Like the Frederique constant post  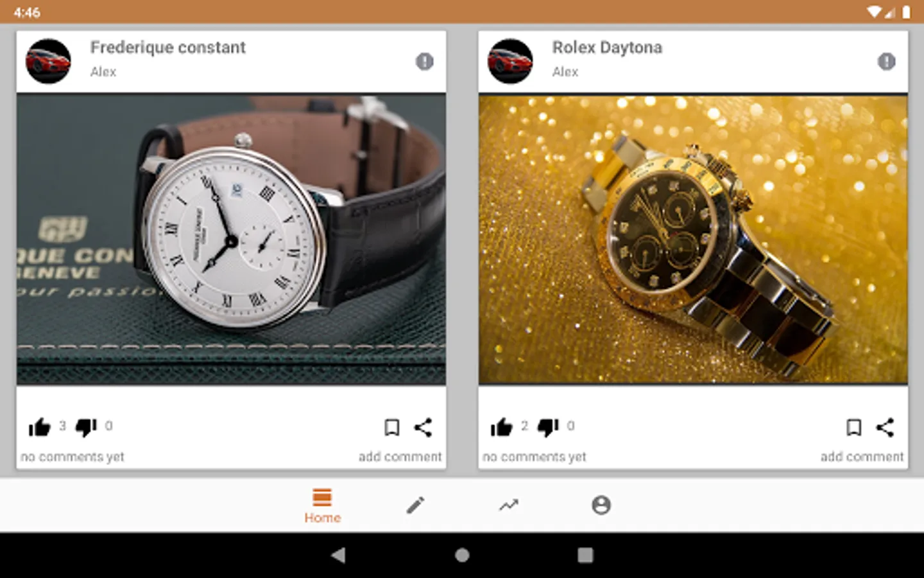40,427
